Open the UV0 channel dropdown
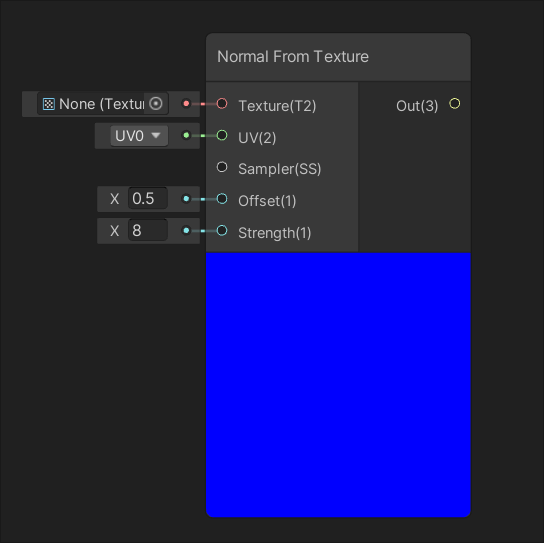The image size is (544, 543). point(139,135)
